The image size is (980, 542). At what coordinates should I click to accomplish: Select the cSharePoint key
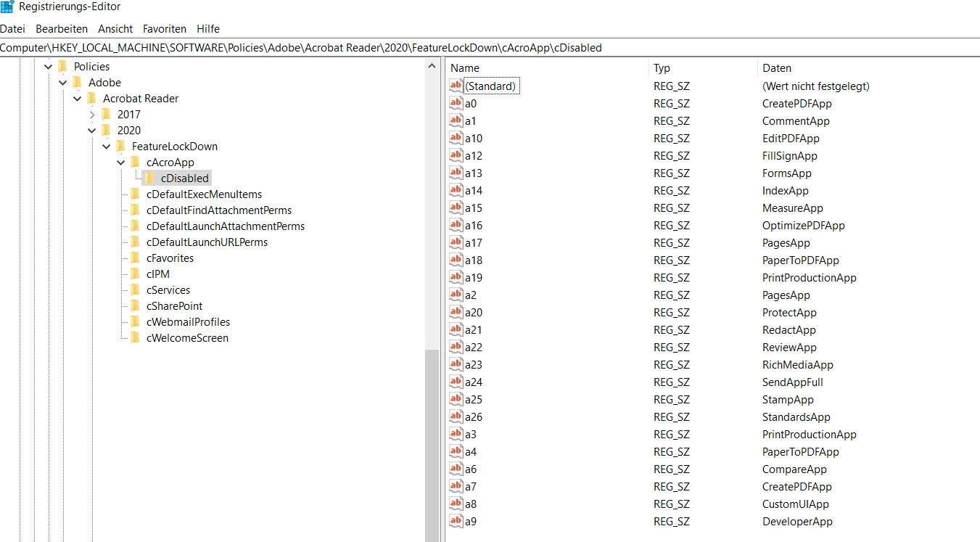click(x=174, y=306)
